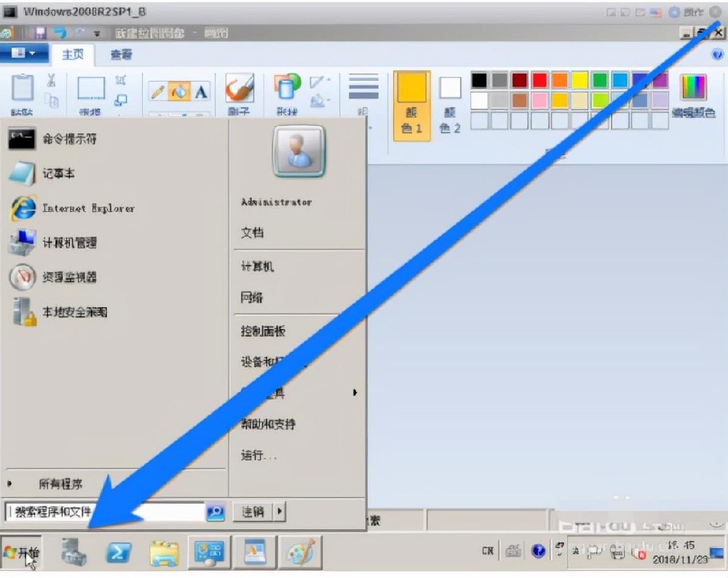This screenshot has width=728, height=578.
Task: Open Windows Explorer folder icon in taskbar
Action: point(165,553)
